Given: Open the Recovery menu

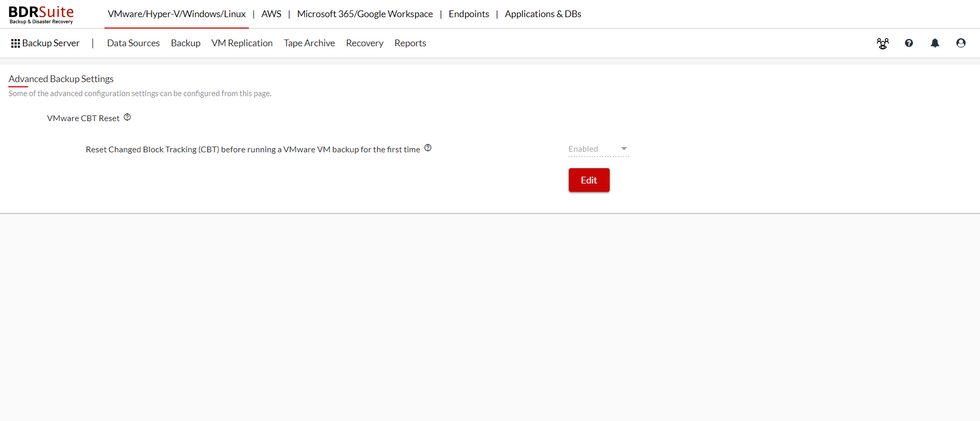Looking at the screenshot, I should (365, 43).
